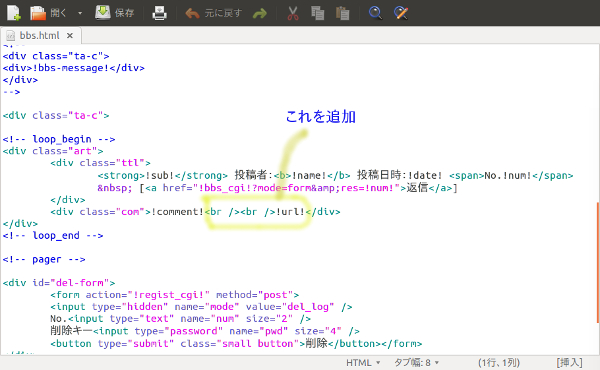Place the cursor on the loop_end comment line
Image resolution: width=600 pixels, height=370 pixels.
(53, 235)
